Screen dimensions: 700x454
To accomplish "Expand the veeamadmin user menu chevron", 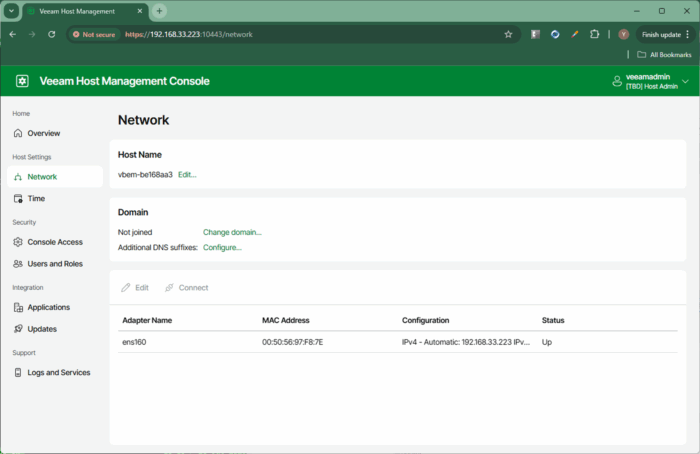I will click(685, 81).
